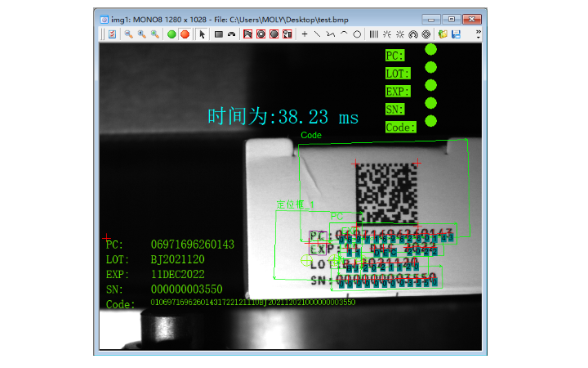
Task: Click the first radial star-lines tool icon
Action: pos(387,34)
